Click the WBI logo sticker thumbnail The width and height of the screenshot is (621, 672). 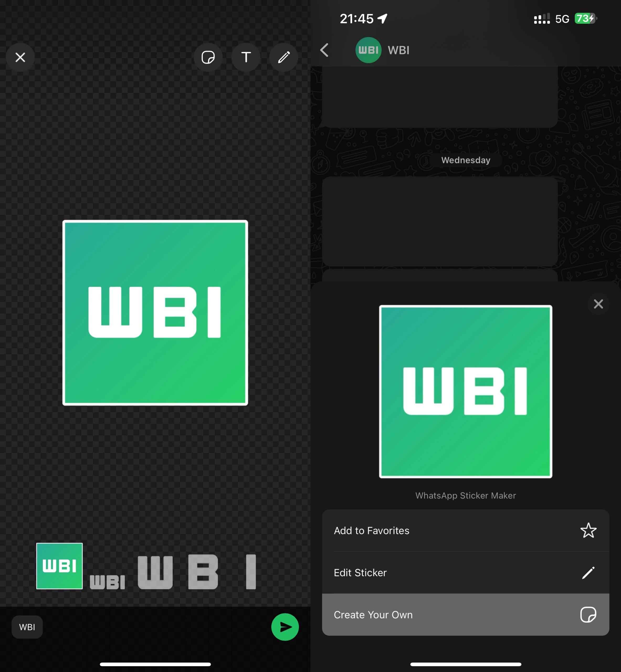point(60,566)
